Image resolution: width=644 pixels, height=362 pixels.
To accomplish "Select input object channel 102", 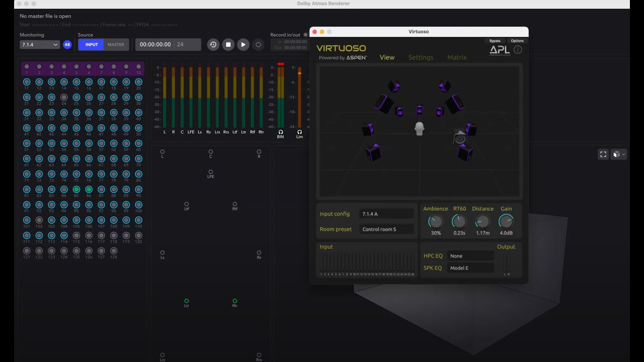I will tap(39, 220).
